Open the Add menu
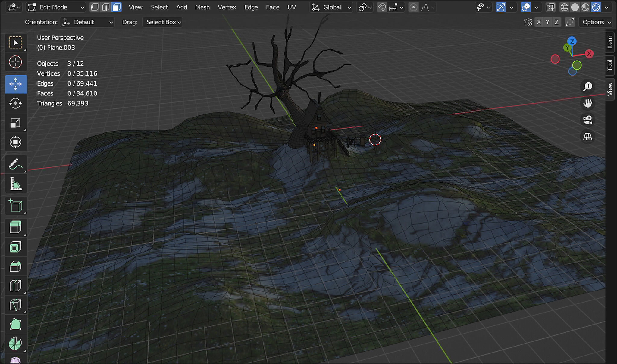The height and width of the screenshot is (364, 617). (x=182, y=7)
